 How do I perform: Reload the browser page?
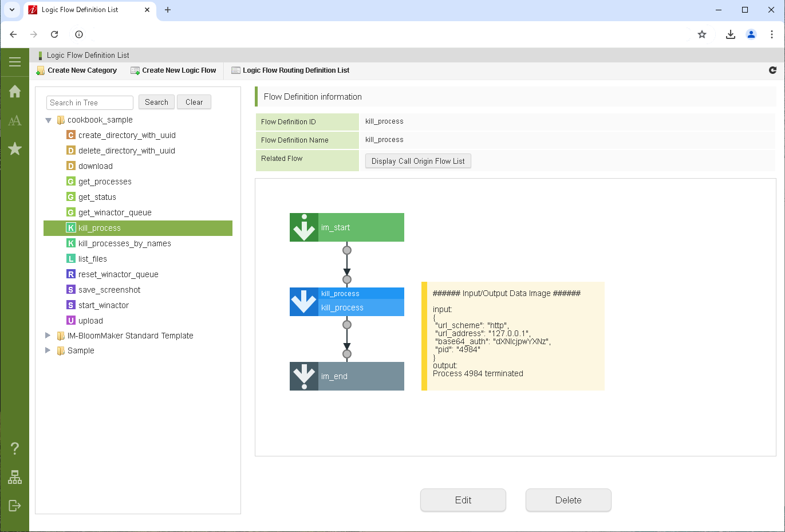coord(54,34)
